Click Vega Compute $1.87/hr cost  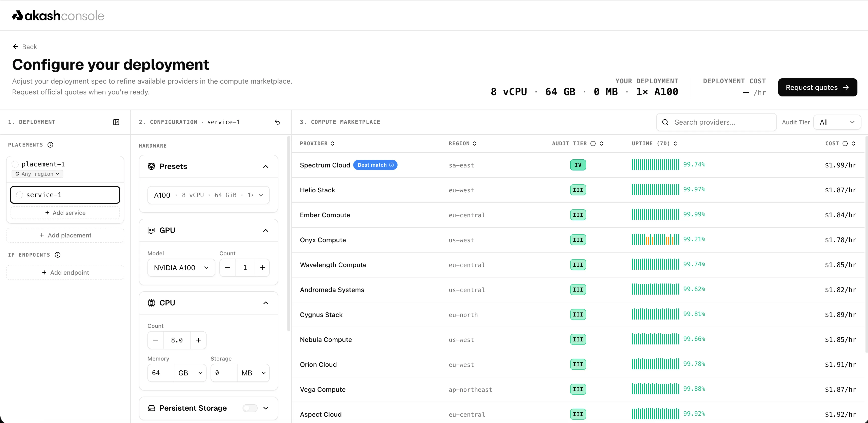coord(840,390)
